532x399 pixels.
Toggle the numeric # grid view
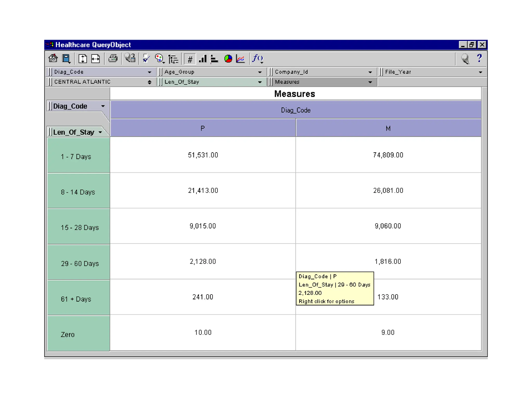190,59
